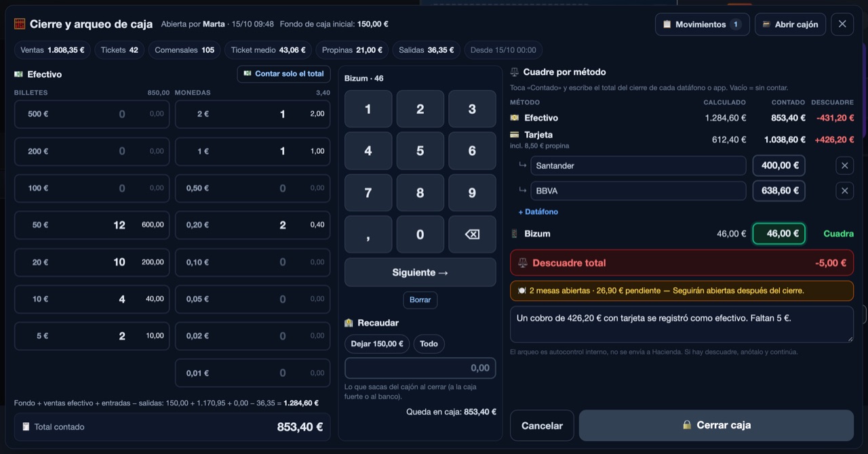
Task: Select the 5 € bills count field
Action: [92, 335]
